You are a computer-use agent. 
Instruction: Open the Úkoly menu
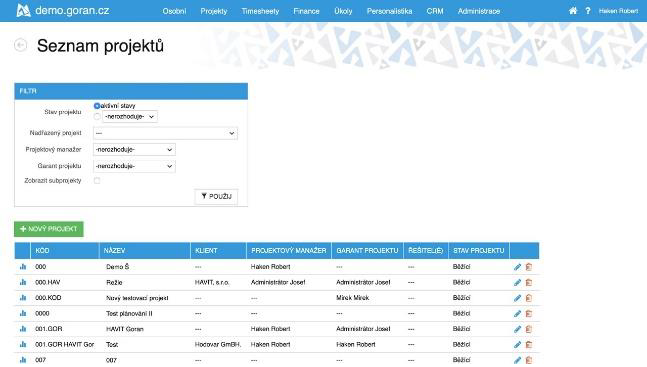pyautogui.click(x=343, y=11)
